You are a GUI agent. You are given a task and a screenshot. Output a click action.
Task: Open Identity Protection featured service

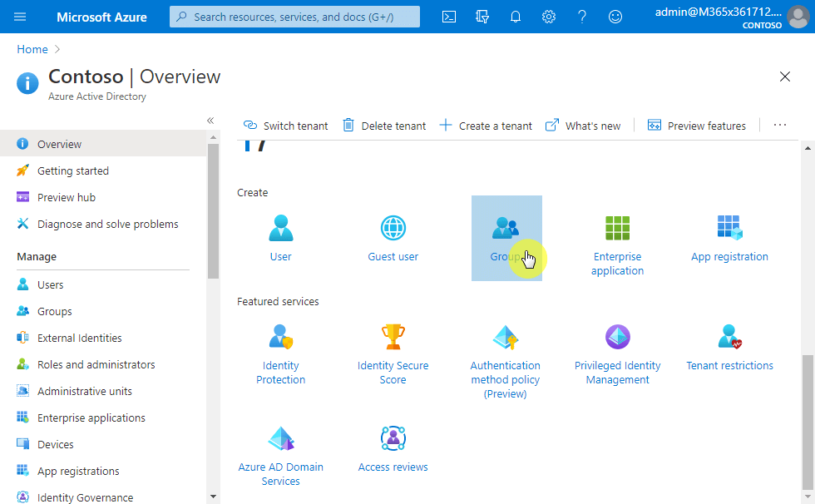click(281, 354)
